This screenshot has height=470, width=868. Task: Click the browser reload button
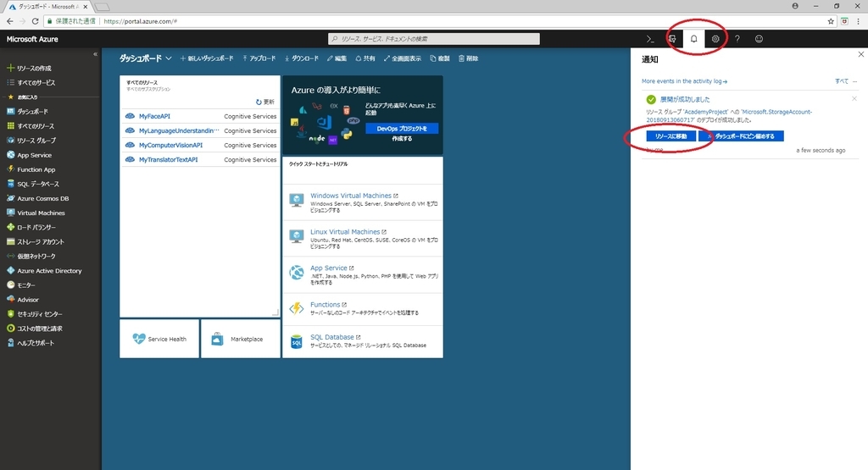tap(35, 21)
